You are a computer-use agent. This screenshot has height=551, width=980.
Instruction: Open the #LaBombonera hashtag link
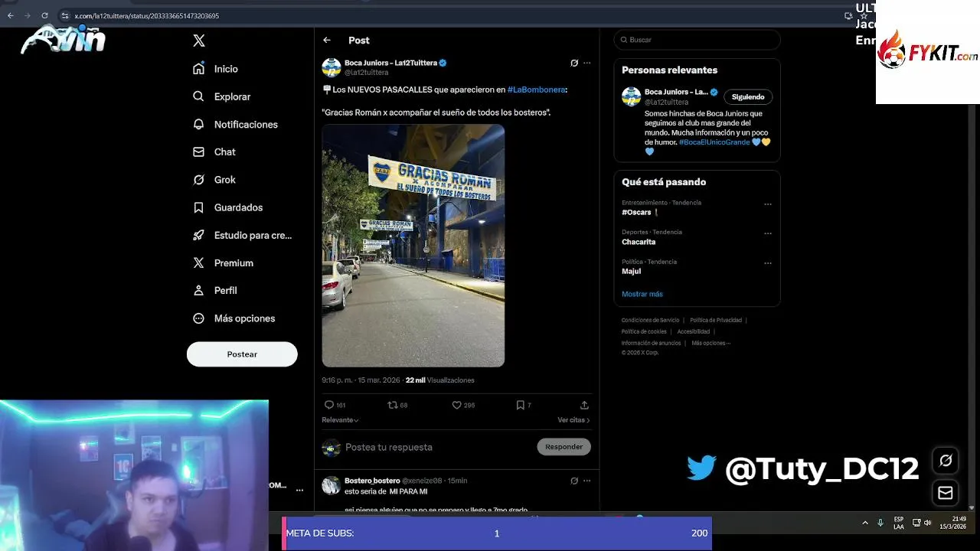pyautogui.click(x=536, y=90)
